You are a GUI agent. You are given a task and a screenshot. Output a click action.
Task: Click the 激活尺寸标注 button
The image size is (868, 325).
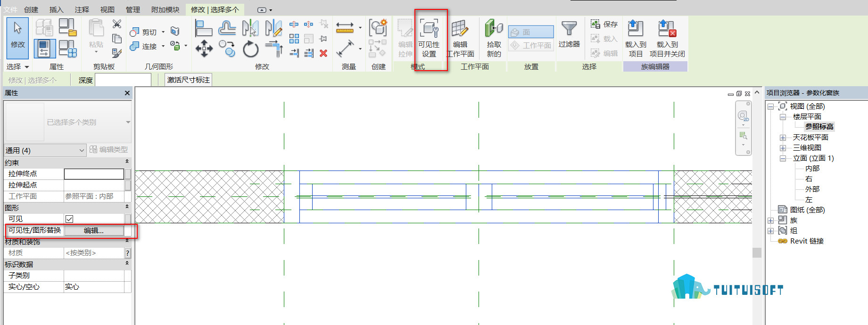point(189,80)
